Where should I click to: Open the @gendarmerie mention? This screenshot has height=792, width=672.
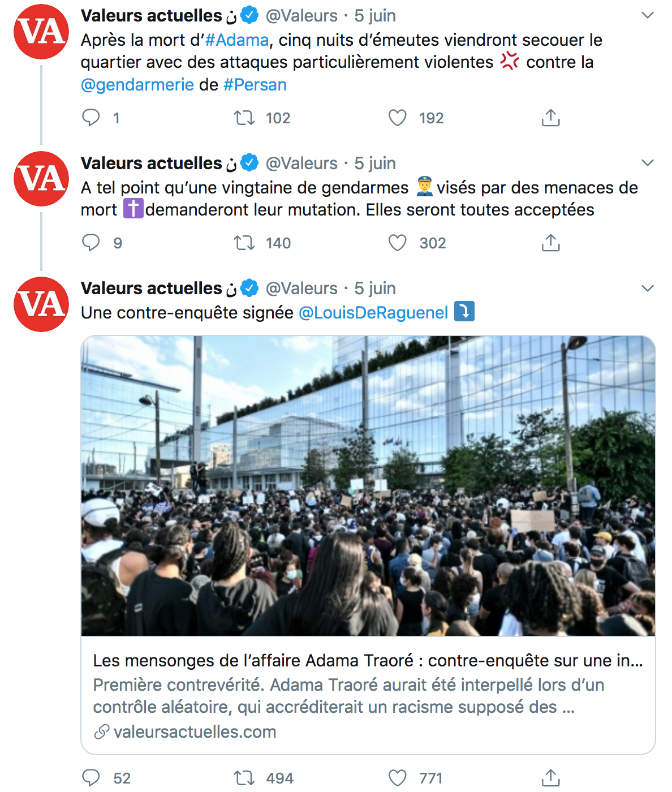click(x=137, y=85)
